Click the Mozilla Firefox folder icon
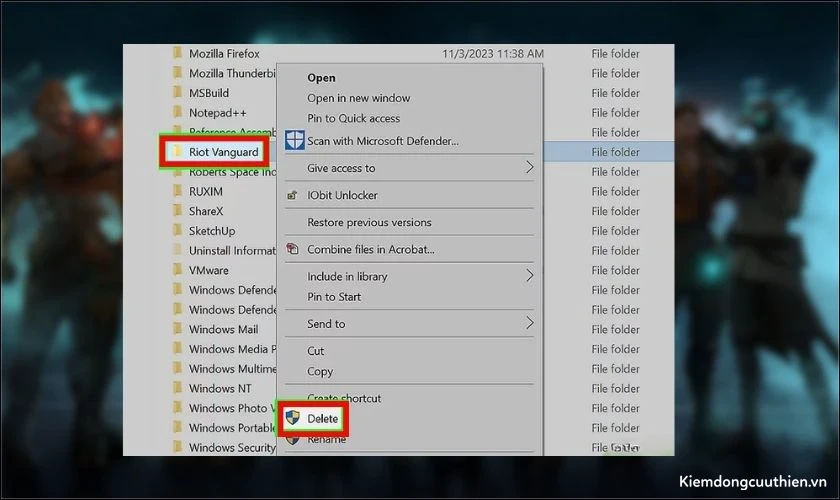The height and width of the screenshot is (500, 840). 177,53
